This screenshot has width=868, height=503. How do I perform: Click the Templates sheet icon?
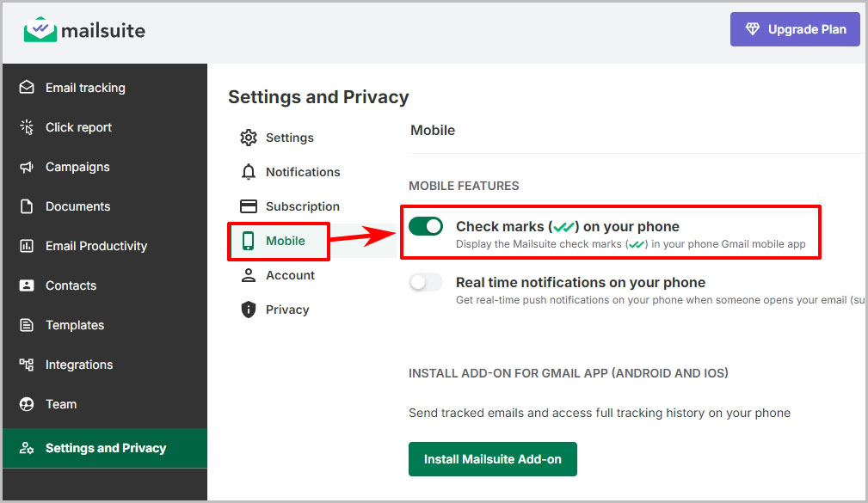[27, 325]
